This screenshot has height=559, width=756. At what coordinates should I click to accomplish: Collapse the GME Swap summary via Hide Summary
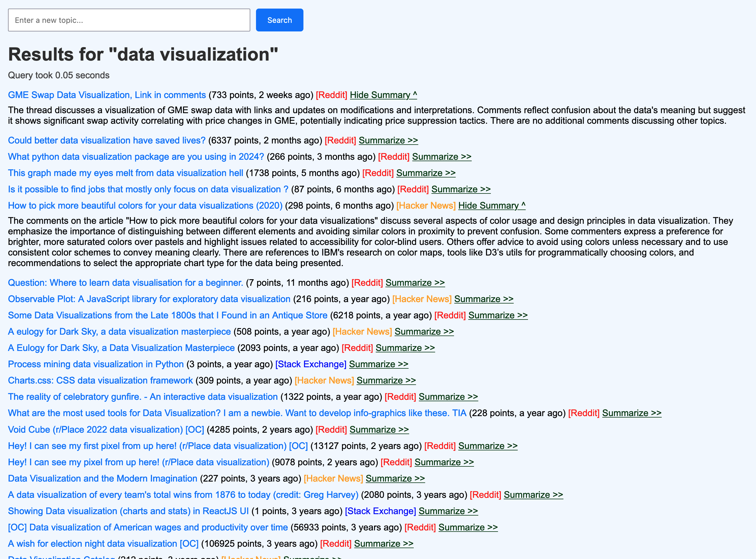pos(383,95)
